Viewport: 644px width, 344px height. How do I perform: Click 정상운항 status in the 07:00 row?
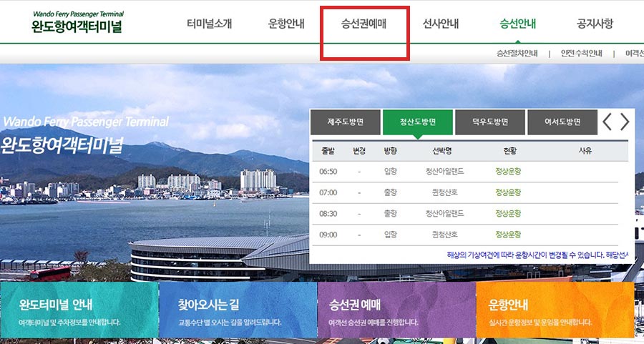pos(508,192)
